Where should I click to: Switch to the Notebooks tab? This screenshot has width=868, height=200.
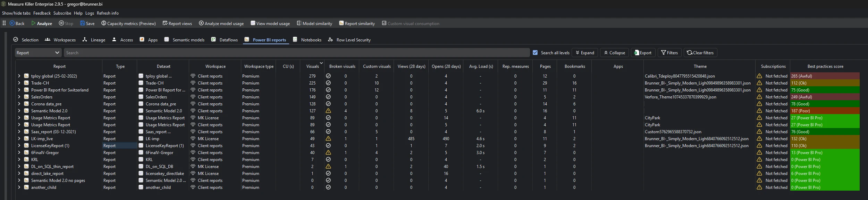[x=307, y=40]
